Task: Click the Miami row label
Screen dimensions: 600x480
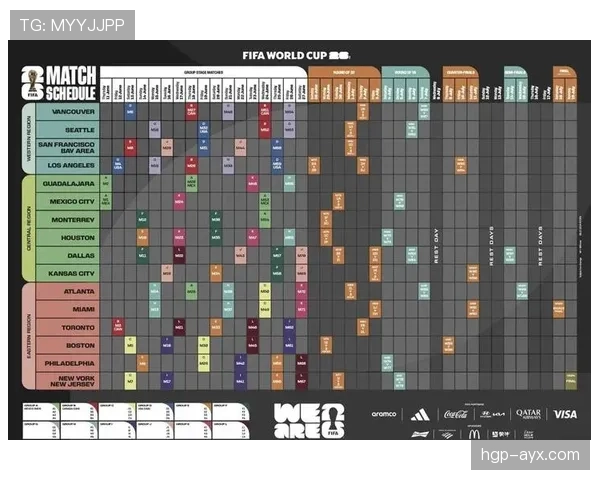Action: [68, 309]
